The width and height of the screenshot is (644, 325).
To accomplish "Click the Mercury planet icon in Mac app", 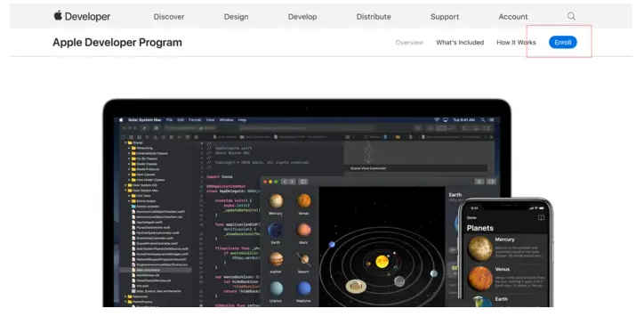I will click(276, 201).
